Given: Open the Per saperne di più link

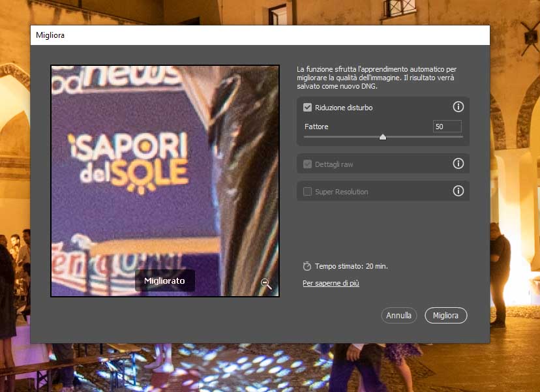Looking at the screenshot, I should point(331,283).
